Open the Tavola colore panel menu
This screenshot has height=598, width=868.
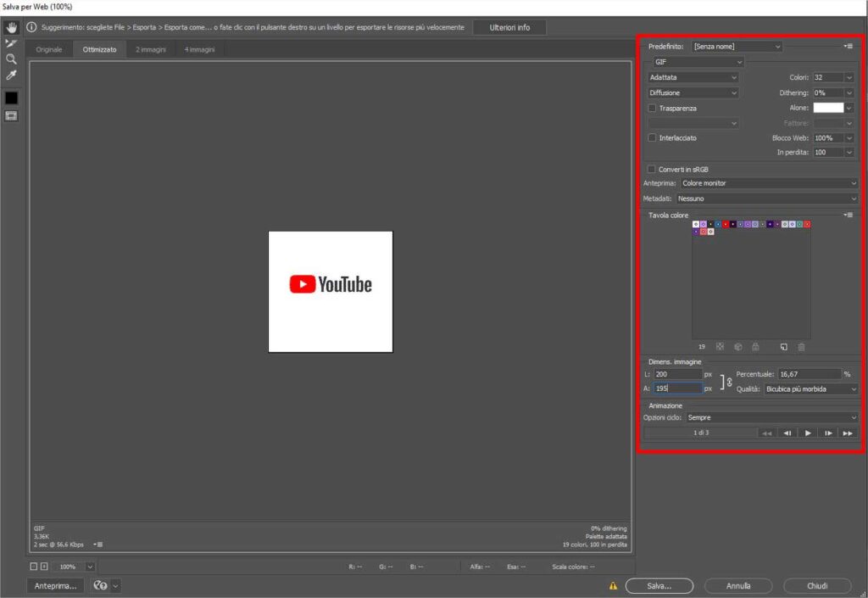pyautogui.click(x=848, y=215)
